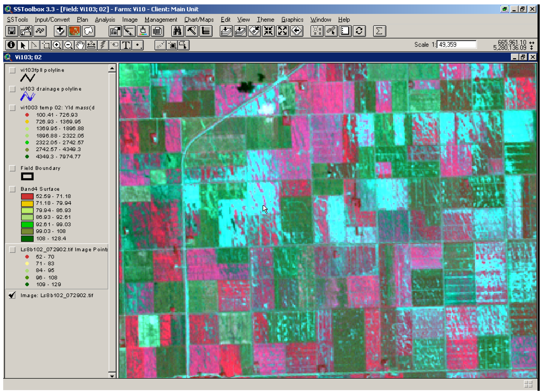Open the Window menu

(x=321, y=20)
